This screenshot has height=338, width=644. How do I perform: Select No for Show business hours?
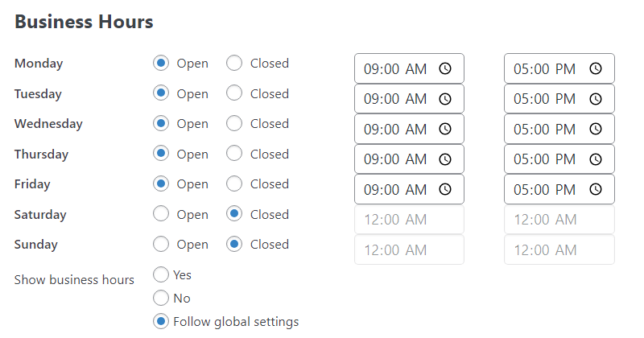161,298
